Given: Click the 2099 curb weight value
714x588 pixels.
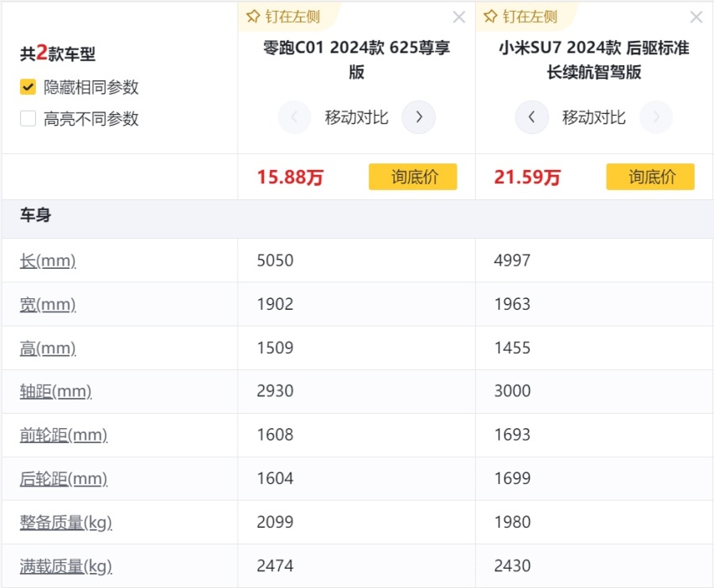Looking at the screenshot, I should [x=275, y=522].
